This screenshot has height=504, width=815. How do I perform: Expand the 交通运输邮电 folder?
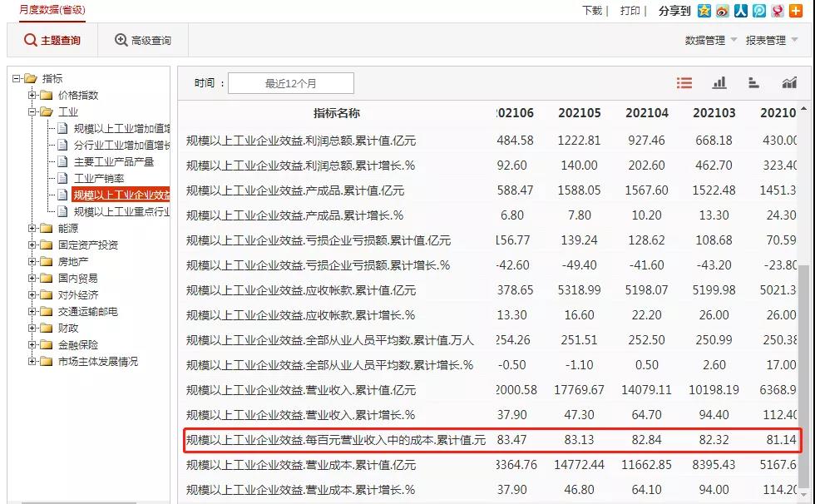pyautogui.click(x=32, y=311)
